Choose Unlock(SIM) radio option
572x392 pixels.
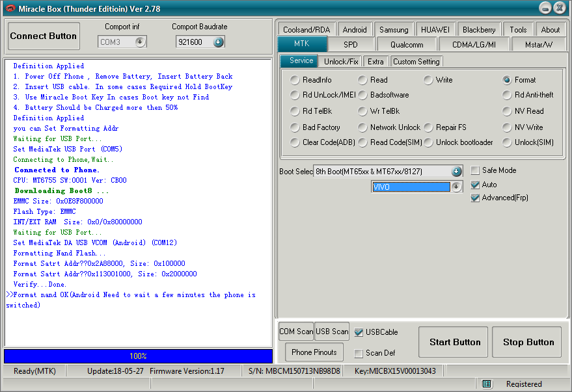(x=507, y=142)
